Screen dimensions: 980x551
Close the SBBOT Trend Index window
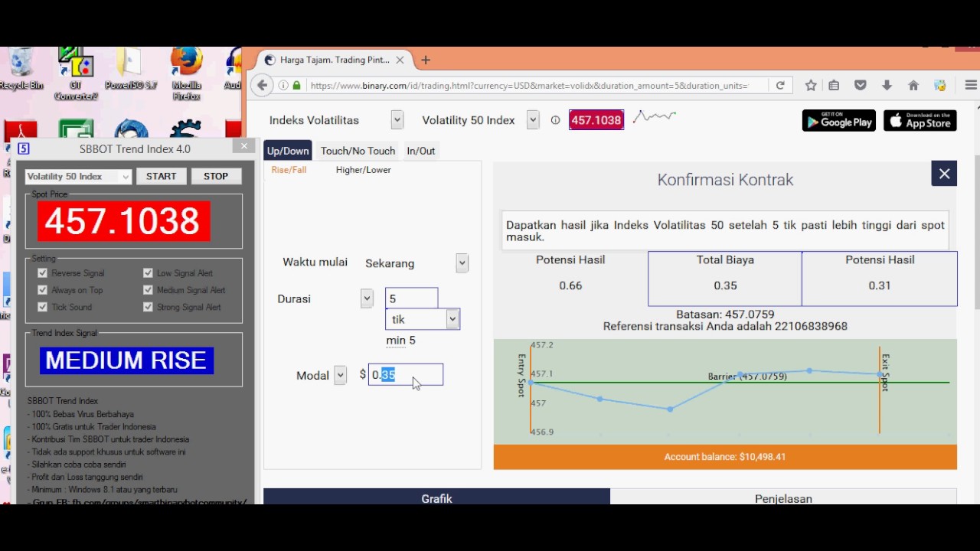(x=244, y=146)
